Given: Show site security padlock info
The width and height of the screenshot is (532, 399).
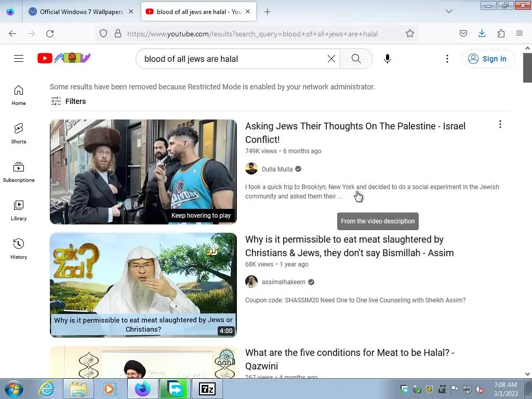Looking at the screenshot, I should pos(118,34).
